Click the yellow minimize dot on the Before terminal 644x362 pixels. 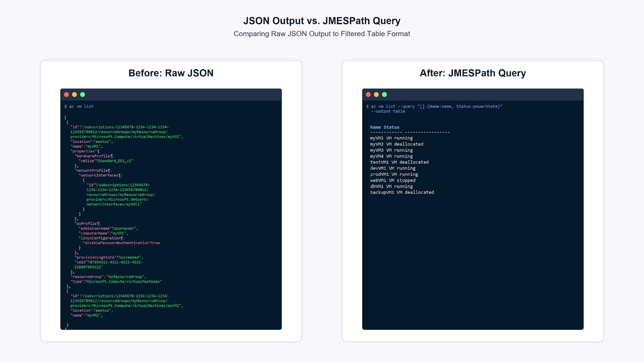pyautogui.click(x=74, y=94)
